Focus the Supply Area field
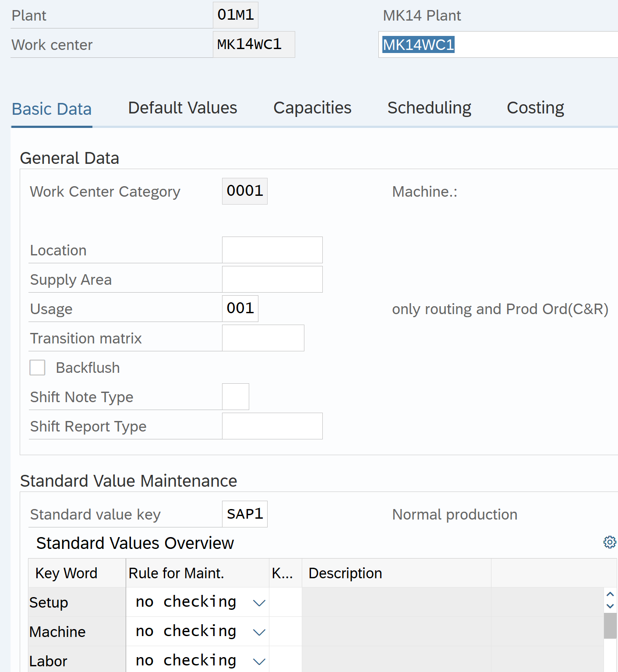The width and height of the screenshot is (618, 672). point(272,279)
